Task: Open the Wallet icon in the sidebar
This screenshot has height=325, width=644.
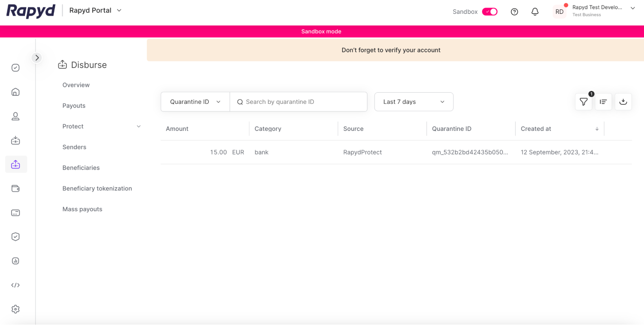Action: coord(15,189)
